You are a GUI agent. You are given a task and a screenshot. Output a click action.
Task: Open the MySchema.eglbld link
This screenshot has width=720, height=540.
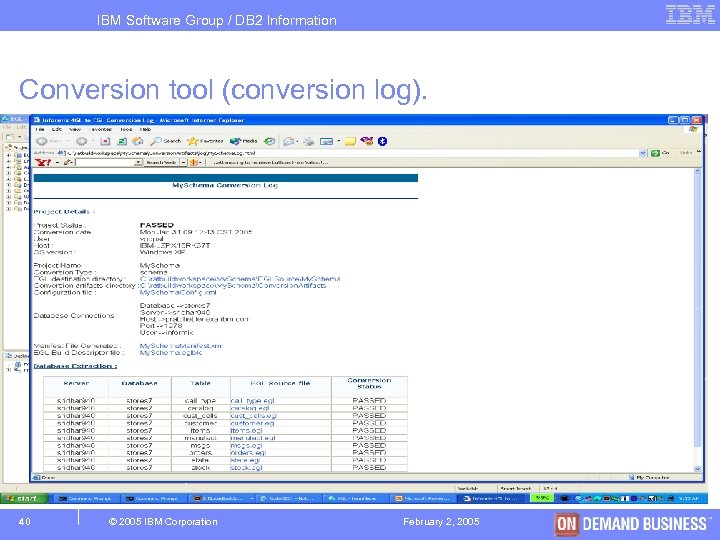coord(170,353)
